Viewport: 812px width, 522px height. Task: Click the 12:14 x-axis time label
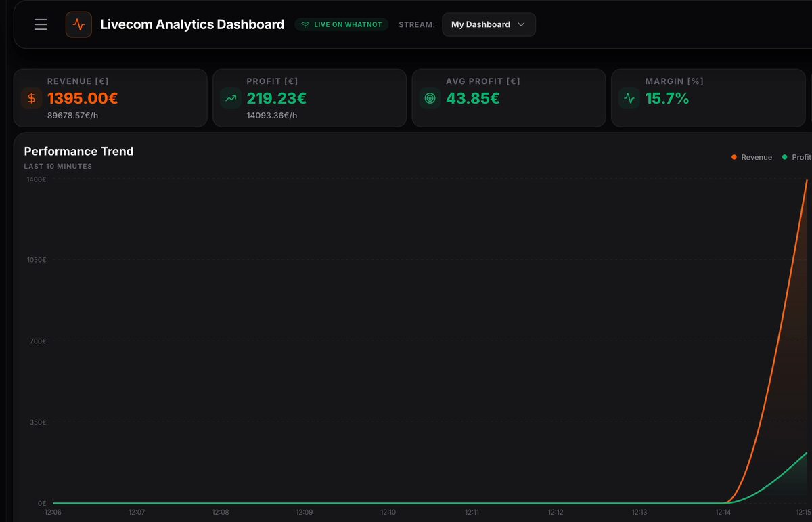[723, 513]
